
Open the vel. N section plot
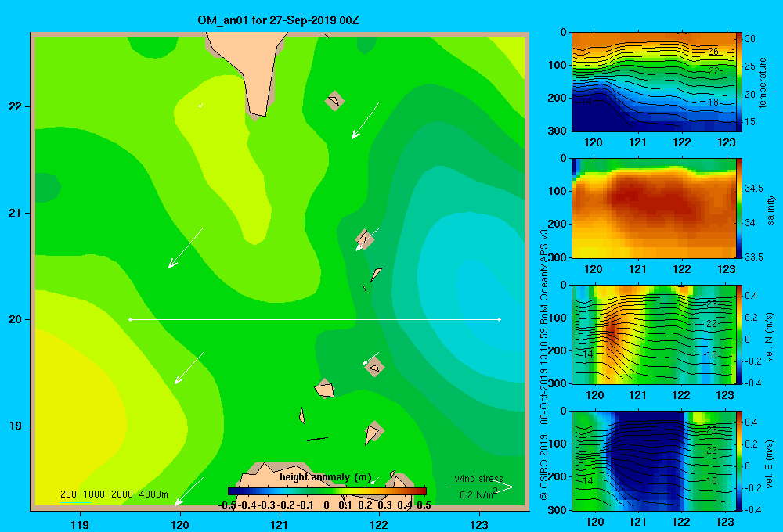(x=654, y=334)
